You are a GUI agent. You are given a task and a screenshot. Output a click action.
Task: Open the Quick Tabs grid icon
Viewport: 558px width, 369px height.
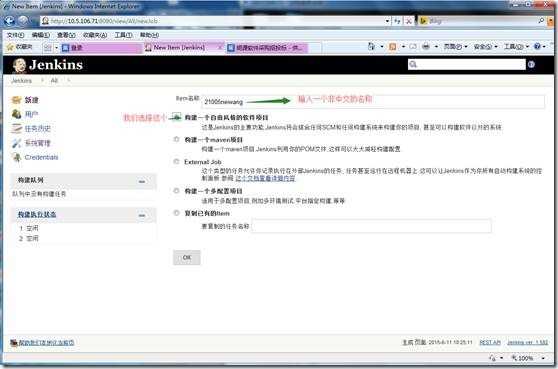click(x=48, y=47)
